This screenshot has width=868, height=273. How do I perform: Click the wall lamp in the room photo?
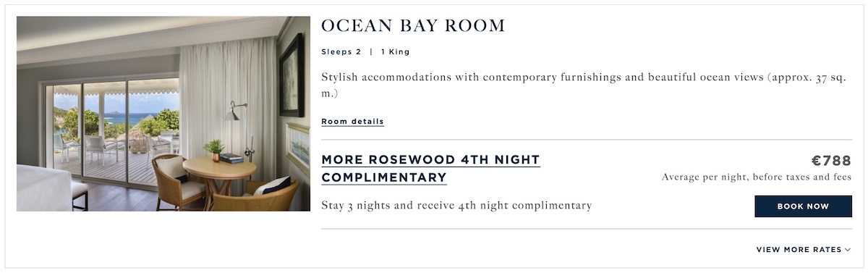coord(234,112)
